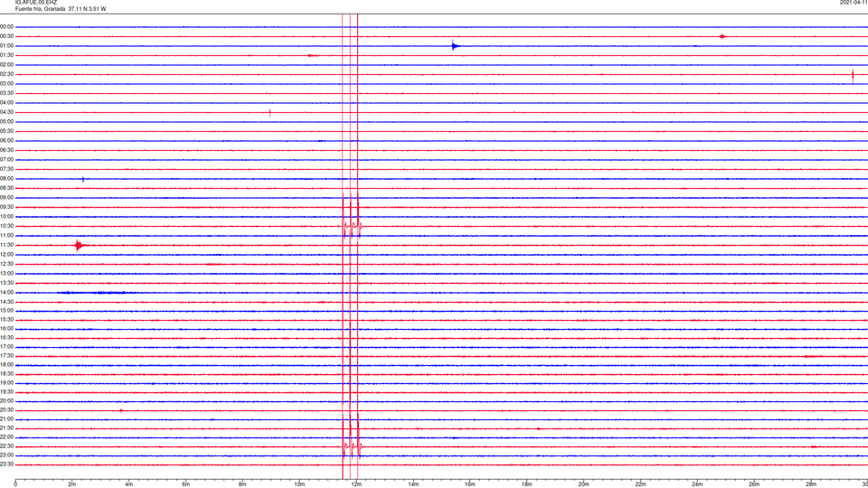Click the small red blip on 20:30 trace
Viewport: 868px width, 488px height.
pyautogui.click(x=121, y=410)
